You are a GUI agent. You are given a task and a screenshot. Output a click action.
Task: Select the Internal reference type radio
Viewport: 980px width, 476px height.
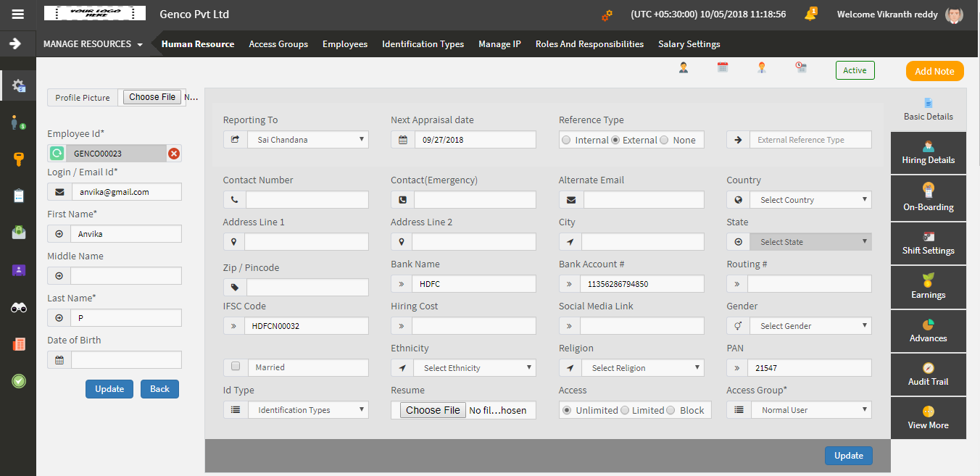(x=566, y=141)
